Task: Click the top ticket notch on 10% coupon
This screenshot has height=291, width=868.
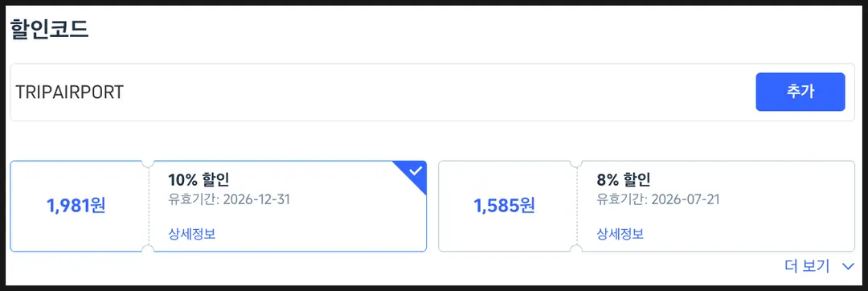Action: (x=148, y=162)
